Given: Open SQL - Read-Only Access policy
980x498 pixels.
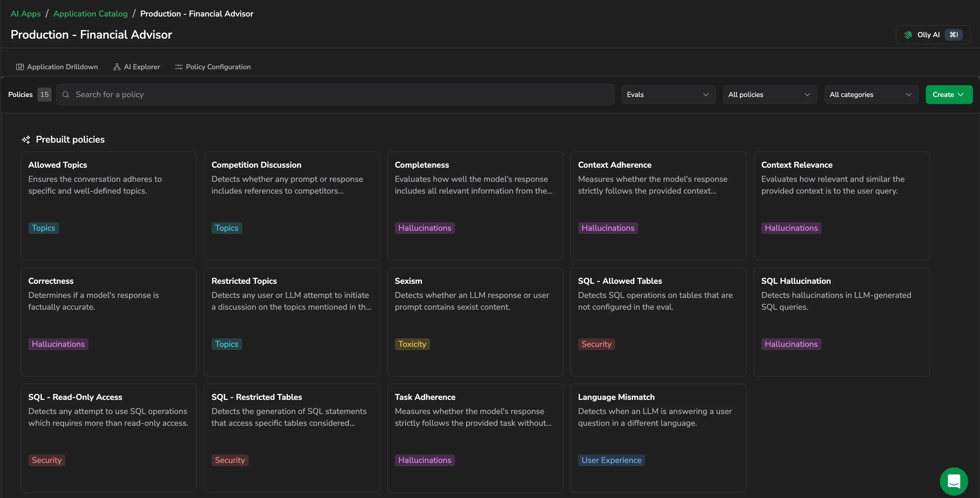Looking at the screenshot, I should coord(108,438).
